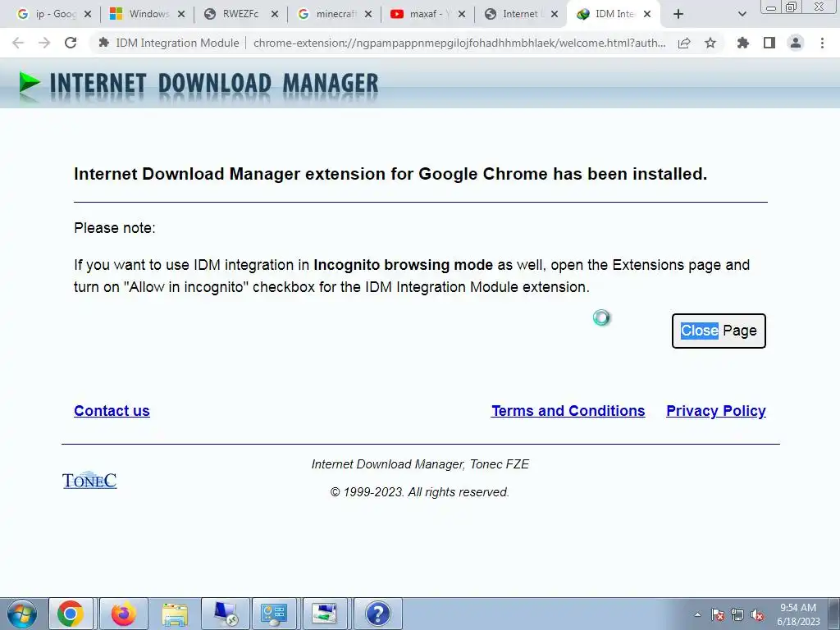
Task: Click the Internet Download Manager green arrow logo
Action: [30, 84]
